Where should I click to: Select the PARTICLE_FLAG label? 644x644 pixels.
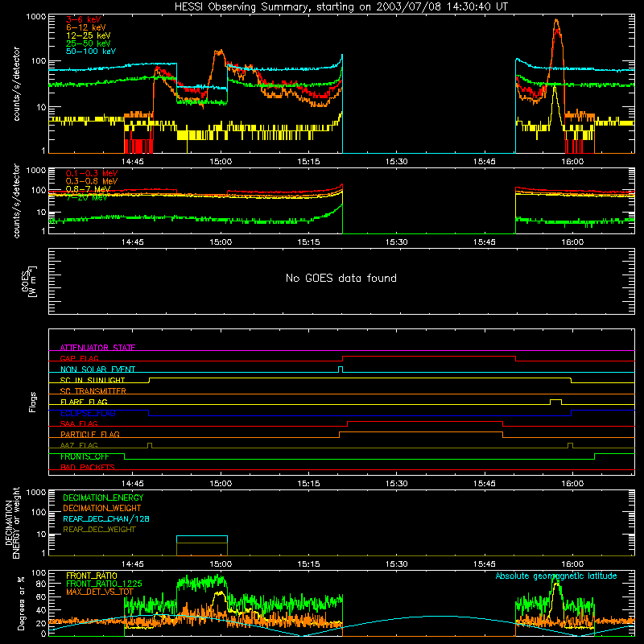(90, 434)
